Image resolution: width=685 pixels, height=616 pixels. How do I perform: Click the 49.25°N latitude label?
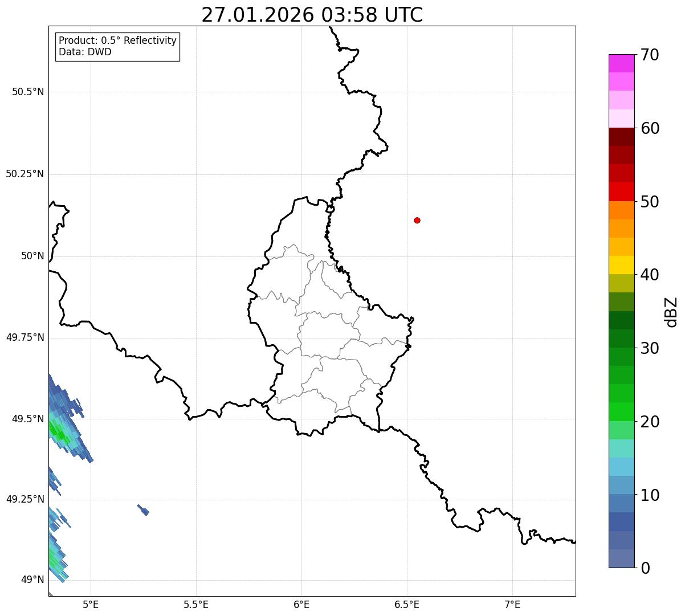25,500
